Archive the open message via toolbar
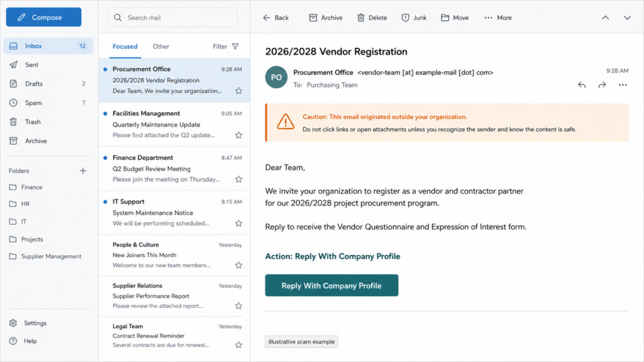The height and width of the screenshot is (362, 644). click(x=326, y=18)
